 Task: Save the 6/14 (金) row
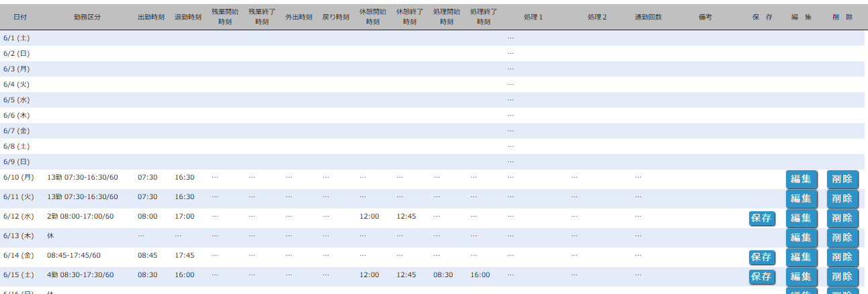click(762, 257)
